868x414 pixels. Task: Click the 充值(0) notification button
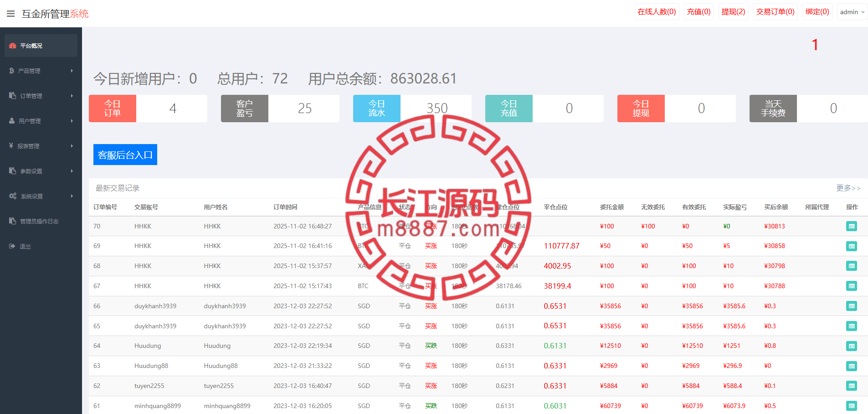point(699,12)
